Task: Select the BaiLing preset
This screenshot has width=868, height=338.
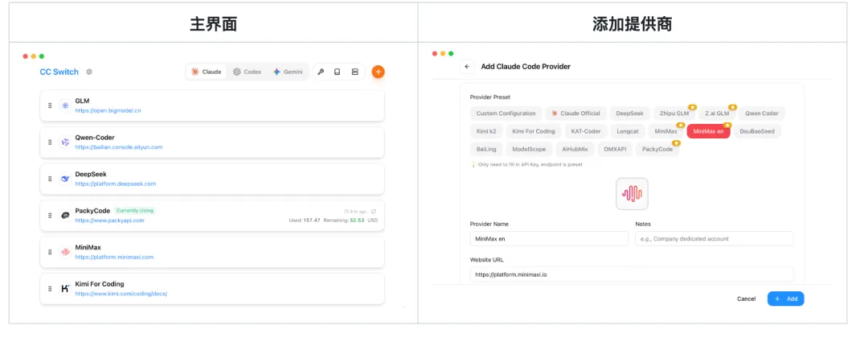Action: (x=486, y=150)
